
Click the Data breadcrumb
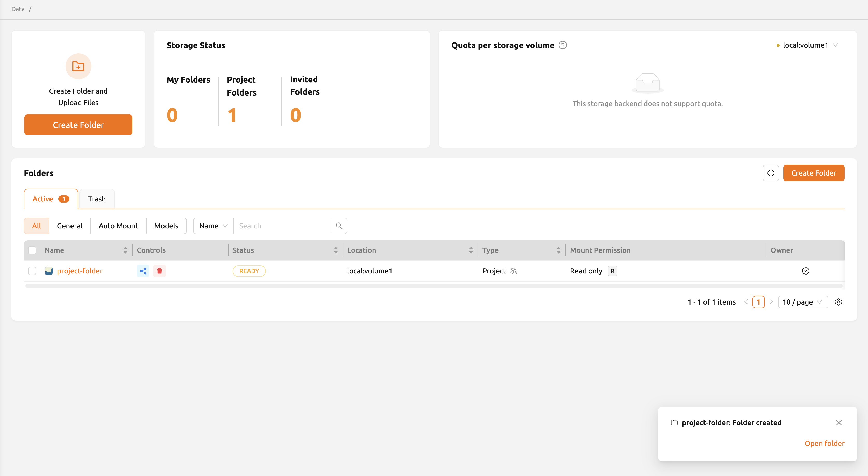click(x=18, y=9)
